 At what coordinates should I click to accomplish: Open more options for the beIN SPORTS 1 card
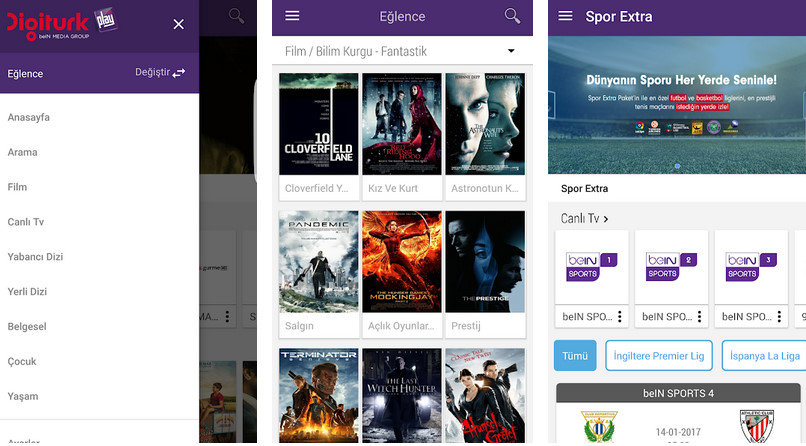click(x=620, y=317)
